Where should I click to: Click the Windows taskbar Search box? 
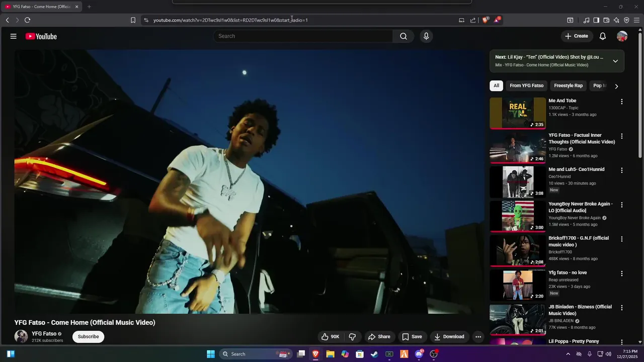click(x=256, y=354)
